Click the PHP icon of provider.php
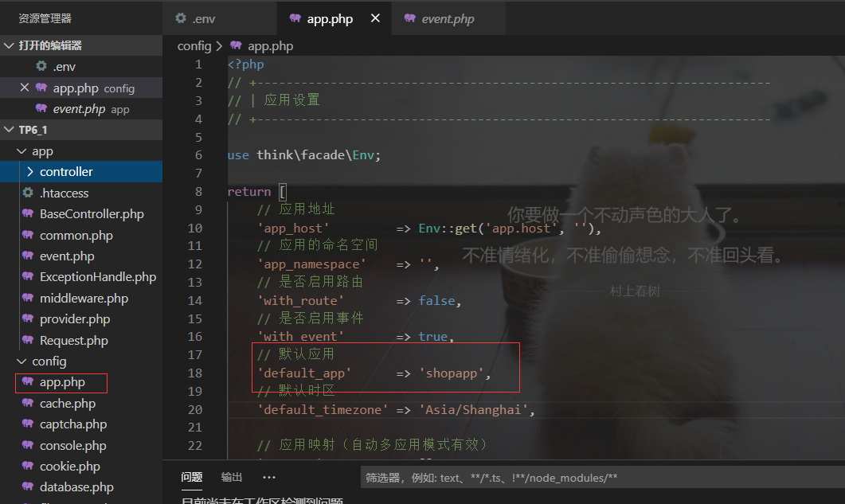This screenshot has height=504, width=845. pos(28,318)
